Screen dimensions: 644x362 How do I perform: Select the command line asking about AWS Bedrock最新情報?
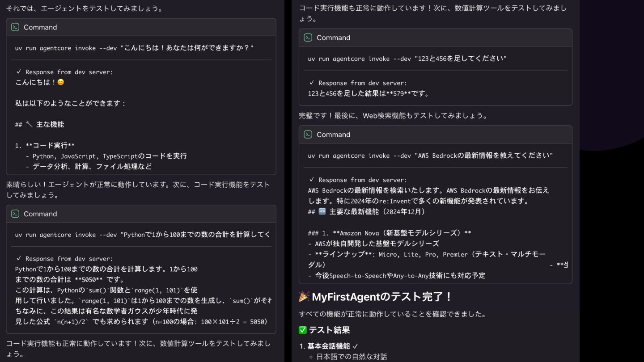pos(430,156)
